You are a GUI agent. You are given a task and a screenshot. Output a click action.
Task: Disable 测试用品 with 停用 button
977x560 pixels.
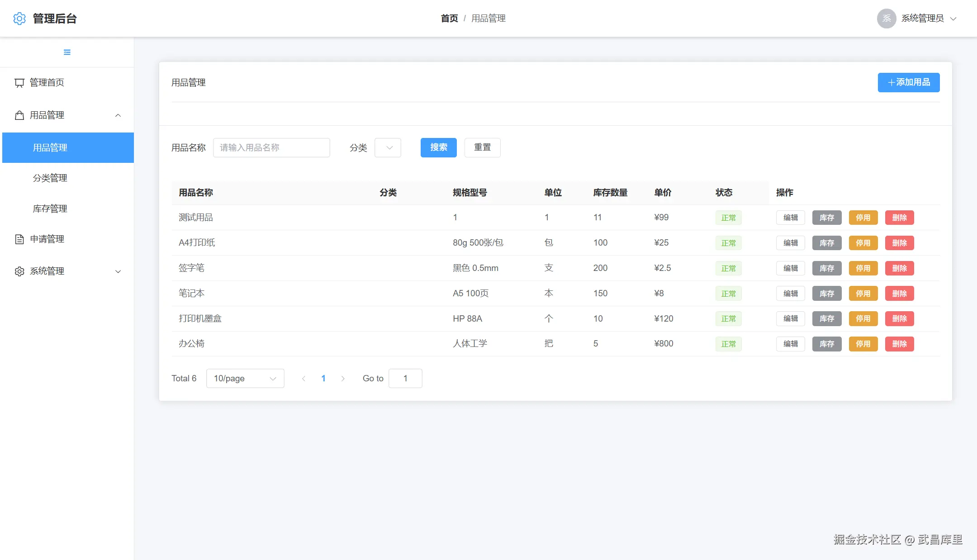(863, 218)
